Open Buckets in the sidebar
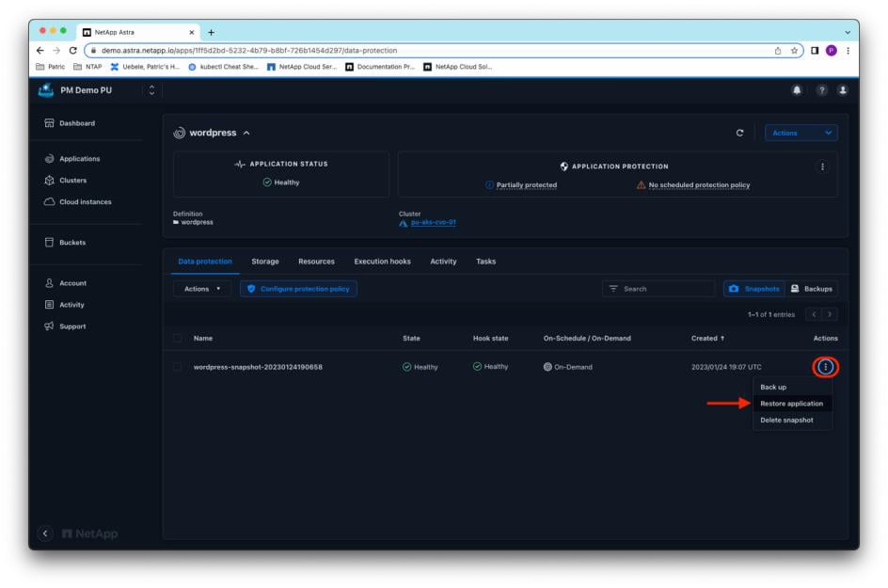The width and height of the screenshot is (888, 588). (65, 243)
